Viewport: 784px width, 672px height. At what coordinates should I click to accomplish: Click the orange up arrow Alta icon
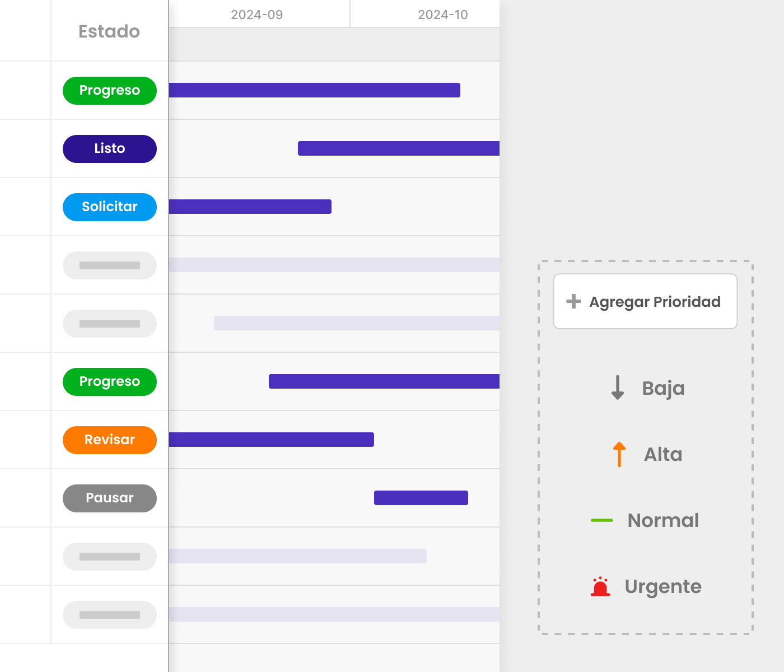(619, 454)
